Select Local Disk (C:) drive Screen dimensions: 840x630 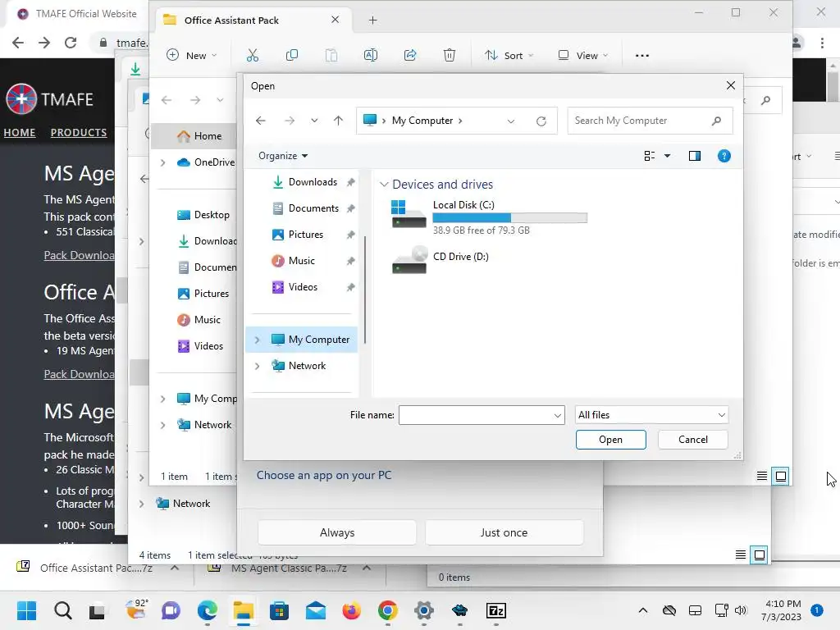[x=489, y=217]
